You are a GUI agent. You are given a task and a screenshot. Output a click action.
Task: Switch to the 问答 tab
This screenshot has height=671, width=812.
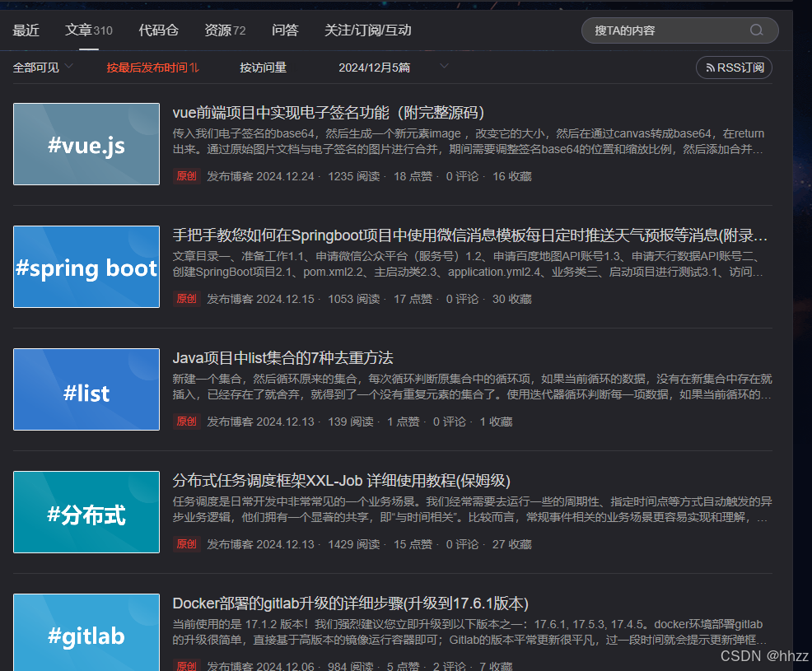(285, 30)
